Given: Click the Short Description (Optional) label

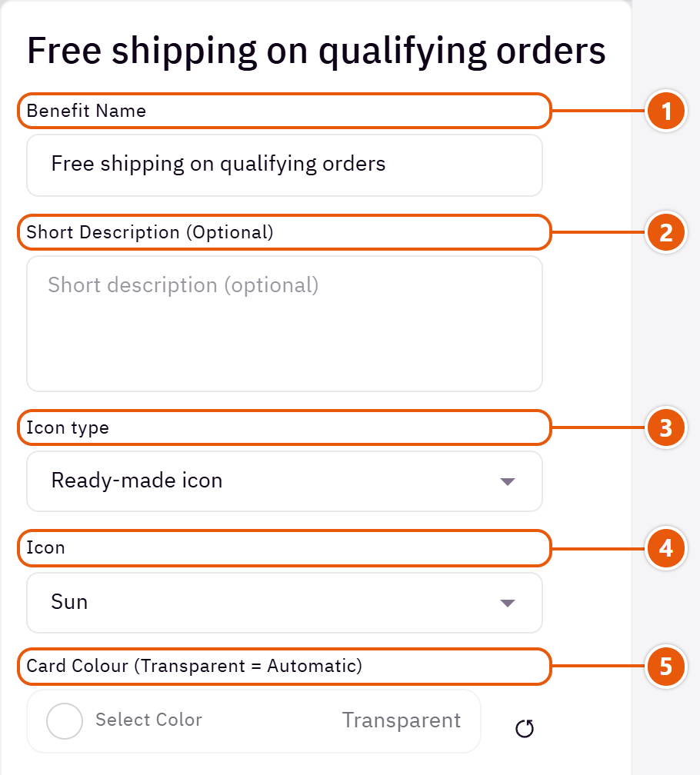Looking at the screenshot, I should click(x=150, y=233).
